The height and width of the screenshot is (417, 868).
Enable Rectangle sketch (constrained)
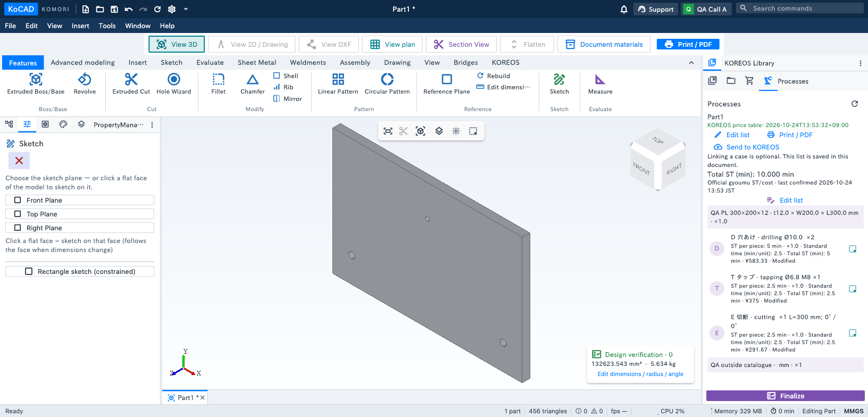pos(80,271)
